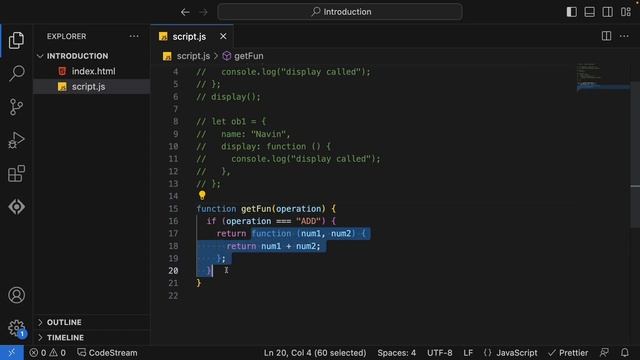Image resolution: width=640 pixels, height=360 pixels.
Task: Open the Manage settings gear
Action: click(x=16, y=328)
